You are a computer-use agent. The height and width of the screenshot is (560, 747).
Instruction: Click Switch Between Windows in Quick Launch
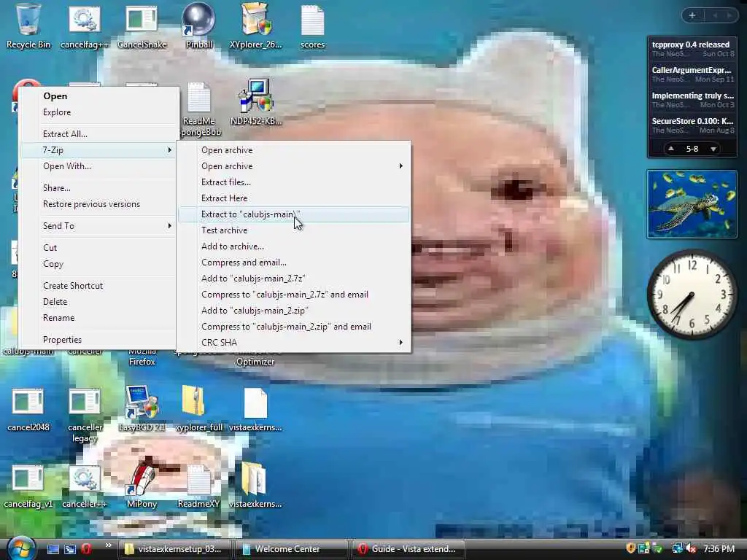[70, 549]
